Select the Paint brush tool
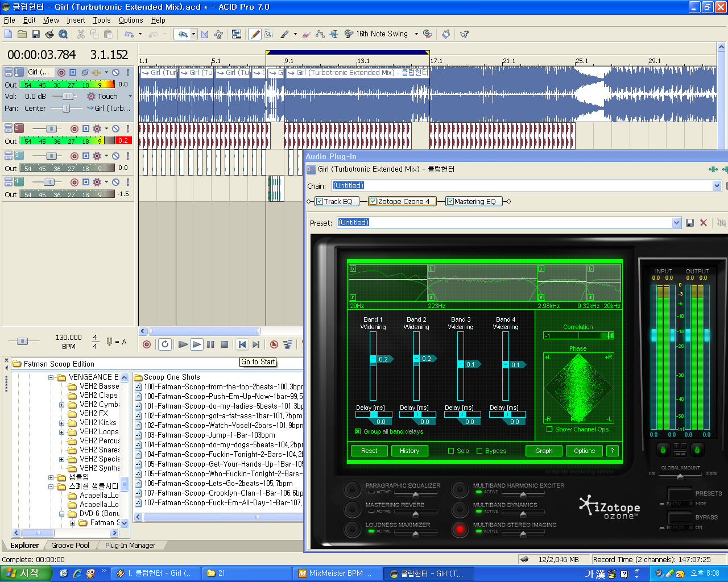Screen dimensions: 728x582 pyautogui.click(x=284, y=34)
